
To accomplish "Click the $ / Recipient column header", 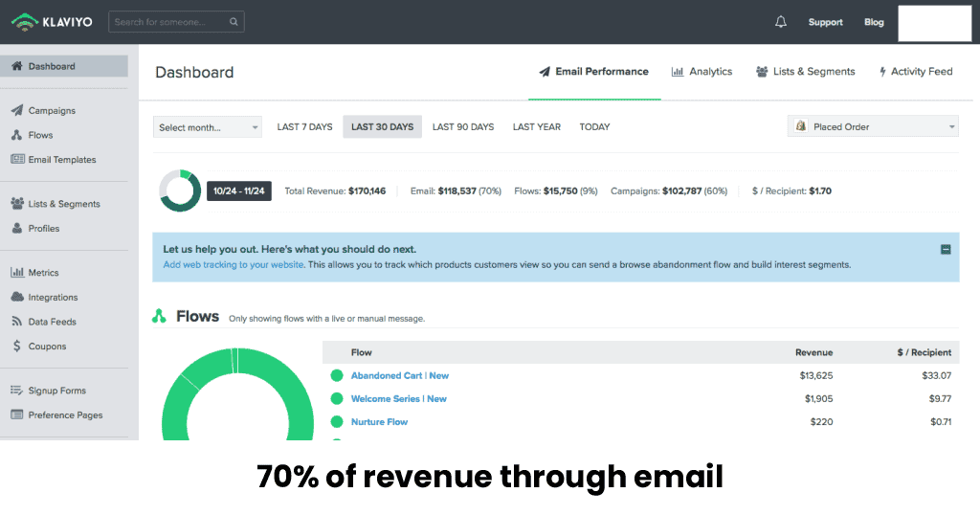I will (924, 352).
